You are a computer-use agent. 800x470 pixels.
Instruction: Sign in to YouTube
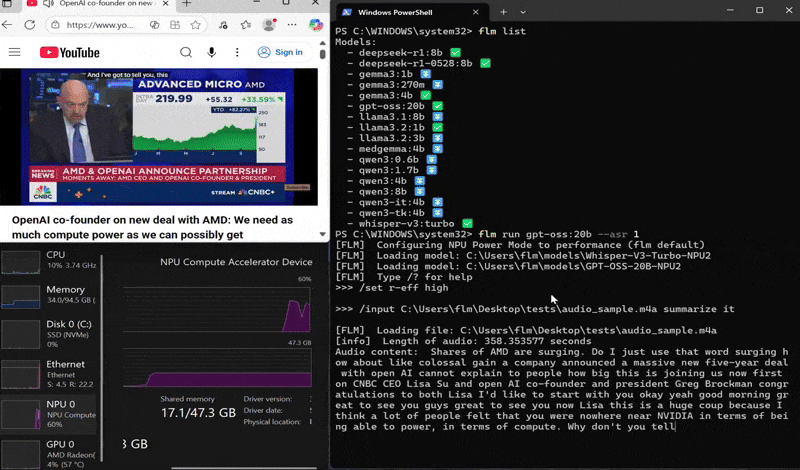(x=280, y=52)
